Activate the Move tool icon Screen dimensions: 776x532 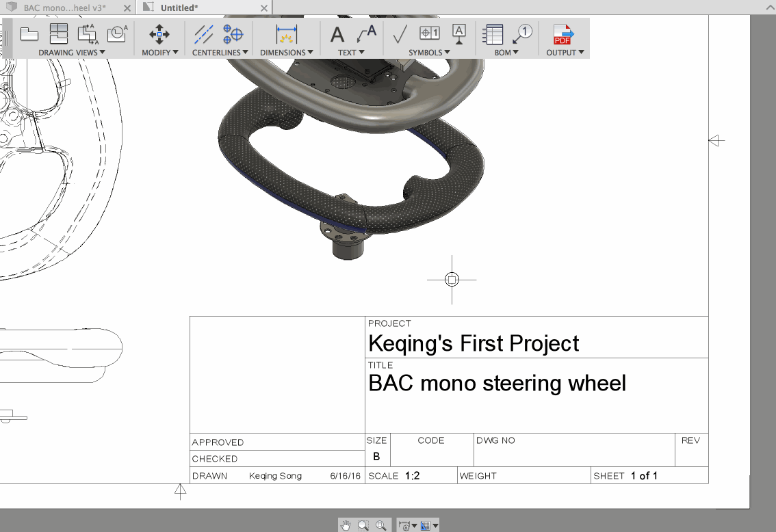pos(159,34)
